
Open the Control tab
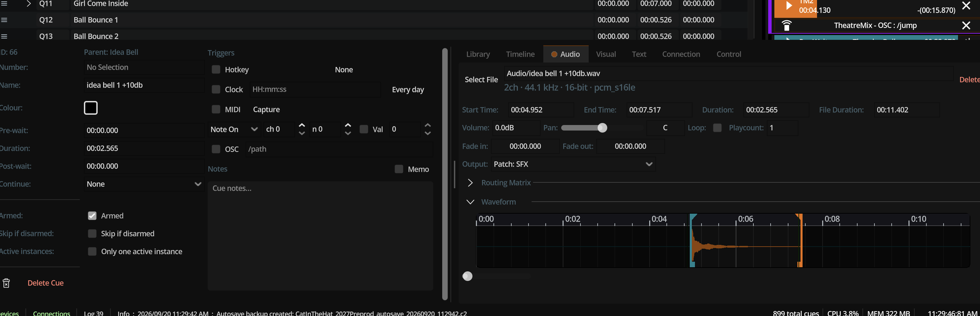729,54
